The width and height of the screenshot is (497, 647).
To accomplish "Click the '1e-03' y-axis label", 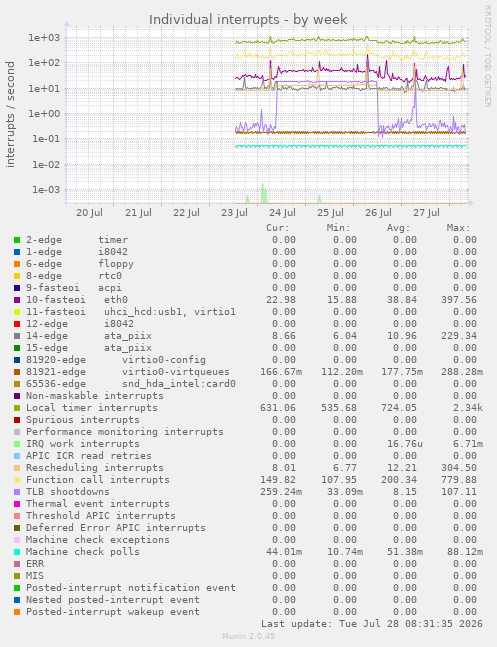I will click(46, 190).
